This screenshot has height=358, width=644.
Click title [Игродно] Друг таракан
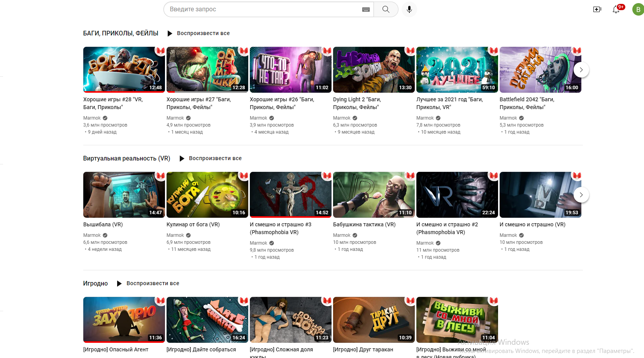363,349
